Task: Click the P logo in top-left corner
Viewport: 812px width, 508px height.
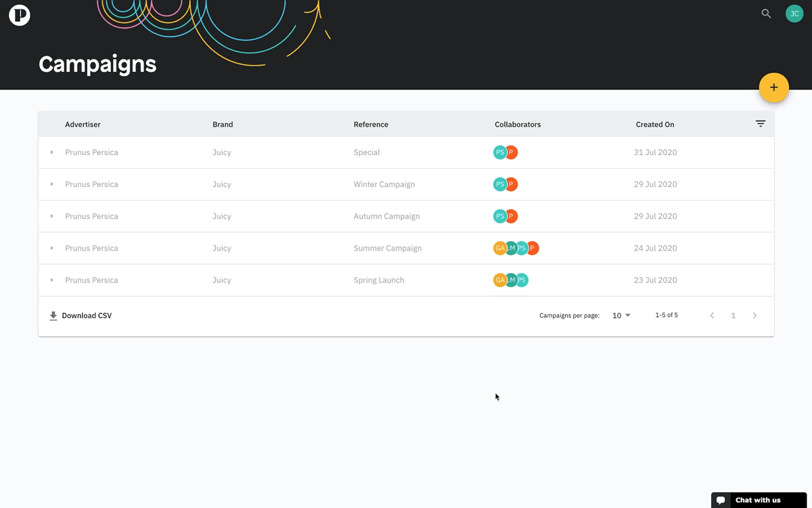Action: [20, 14]
